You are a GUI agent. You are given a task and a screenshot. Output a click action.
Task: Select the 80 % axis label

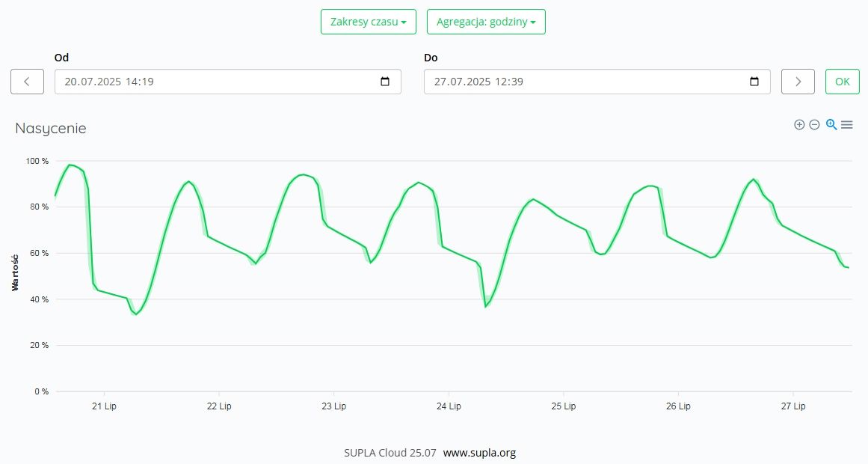40,207
